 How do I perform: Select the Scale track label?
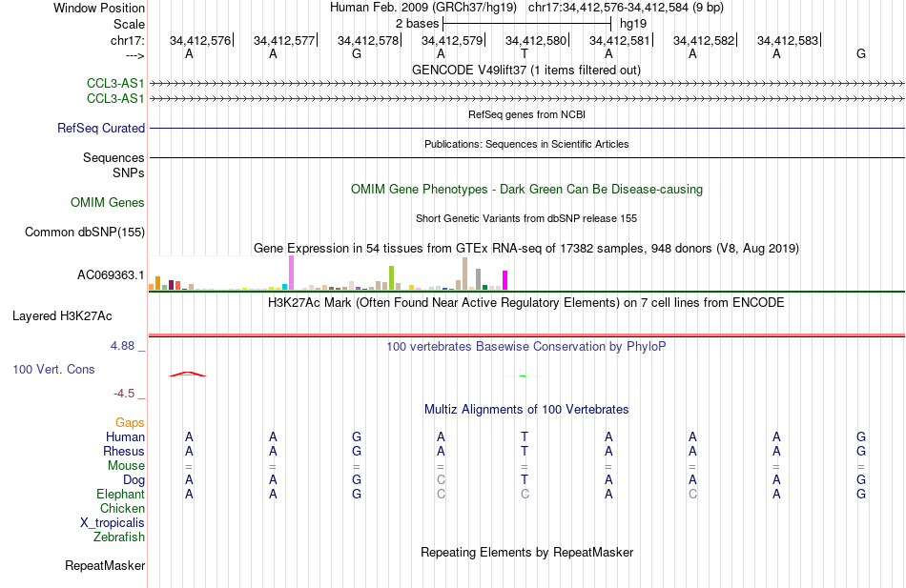pyautogui.click(x=129, y=24)
